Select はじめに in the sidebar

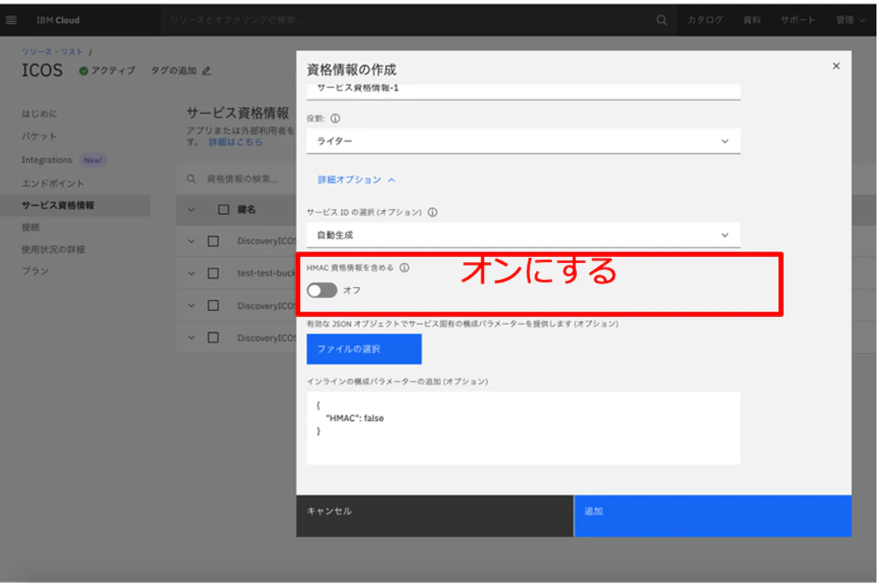point(39,114)
